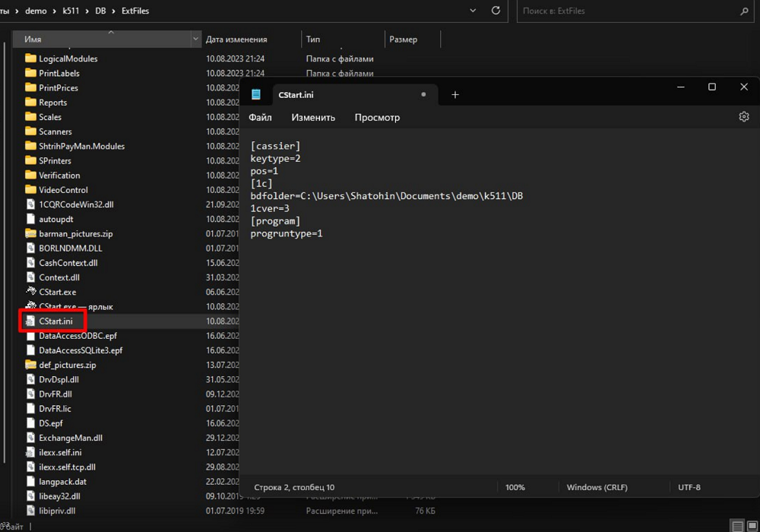Select the ExchangeMan.dll file
This screenshot has height=532, width=760.
click(x=70, y=438)
